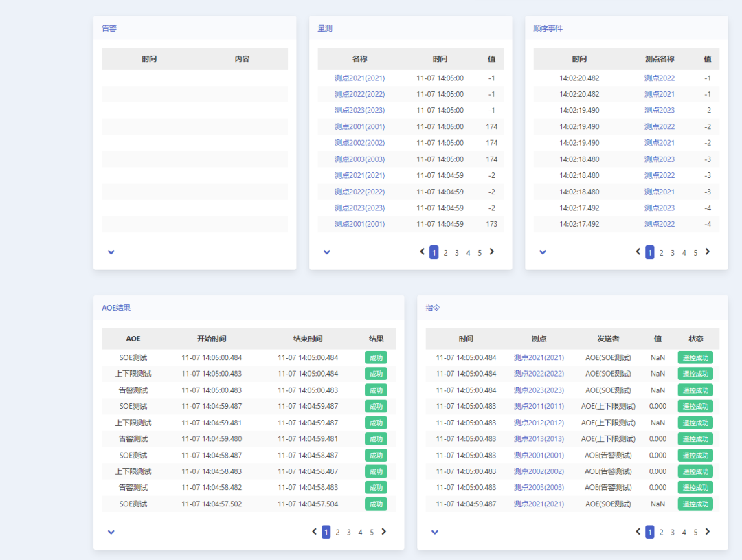Click 遥控成功 badge for 测点2002(2002) row
Screen dimensions: 742x560
pyautogui.click(x=695, y=471)
